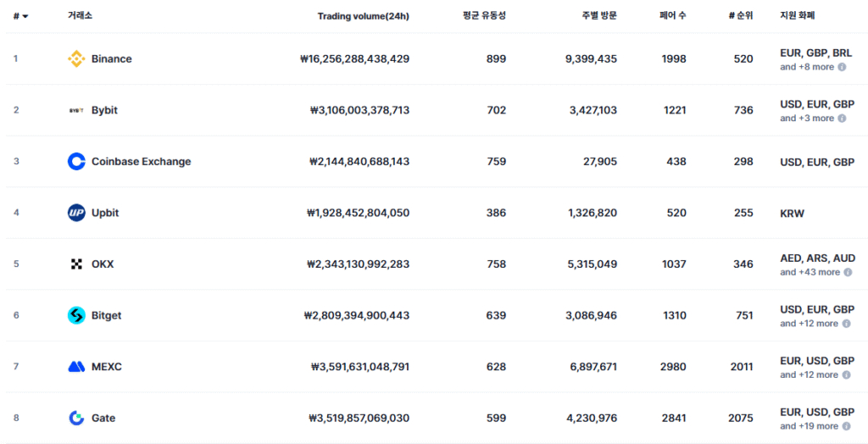Expand Bybit's 'and +3 more' currencies
868x444 pixels.
point(807,119)
